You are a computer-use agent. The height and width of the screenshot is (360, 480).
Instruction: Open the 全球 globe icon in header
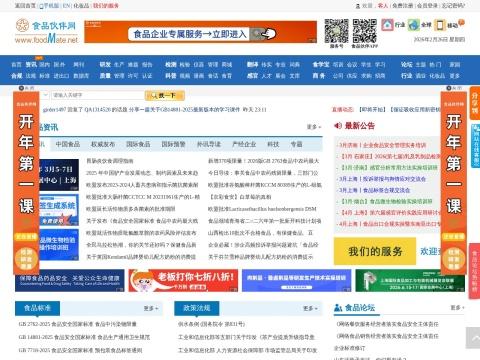point(414,25)
